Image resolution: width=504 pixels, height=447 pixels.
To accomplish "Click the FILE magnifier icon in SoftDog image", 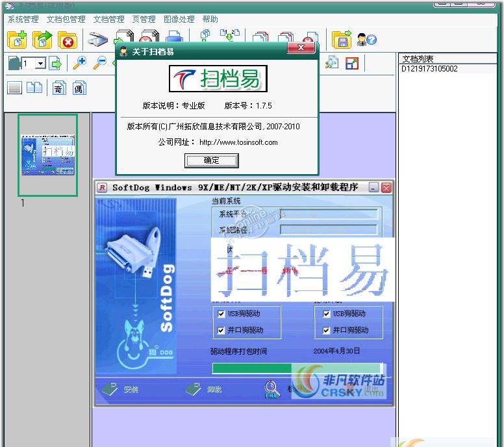I will [x=272, y=389].
